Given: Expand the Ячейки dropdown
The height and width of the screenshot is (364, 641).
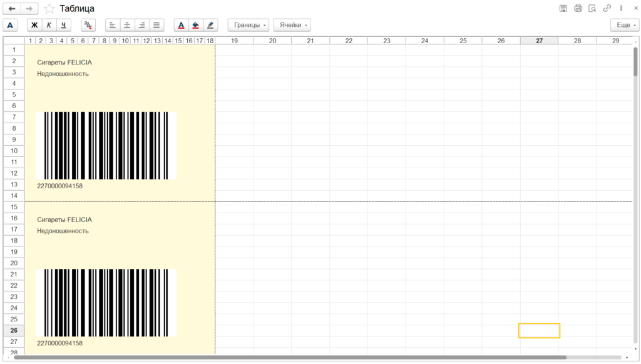Looking at the screenshot, I should (292, 25).
